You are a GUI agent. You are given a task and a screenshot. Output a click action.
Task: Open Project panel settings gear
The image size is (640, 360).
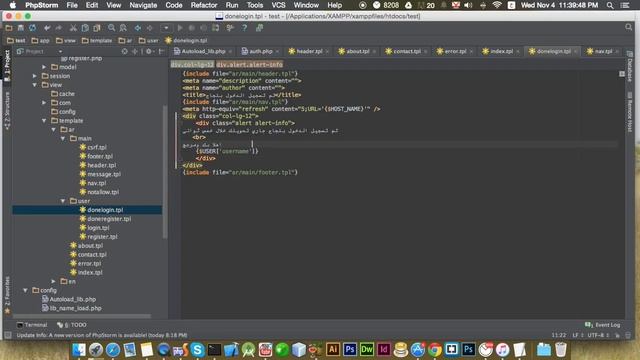tap(149, 51)
